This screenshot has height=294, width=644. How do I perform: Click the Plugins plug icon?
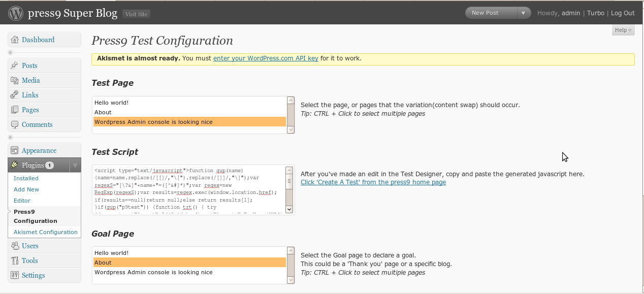[15, 165]
